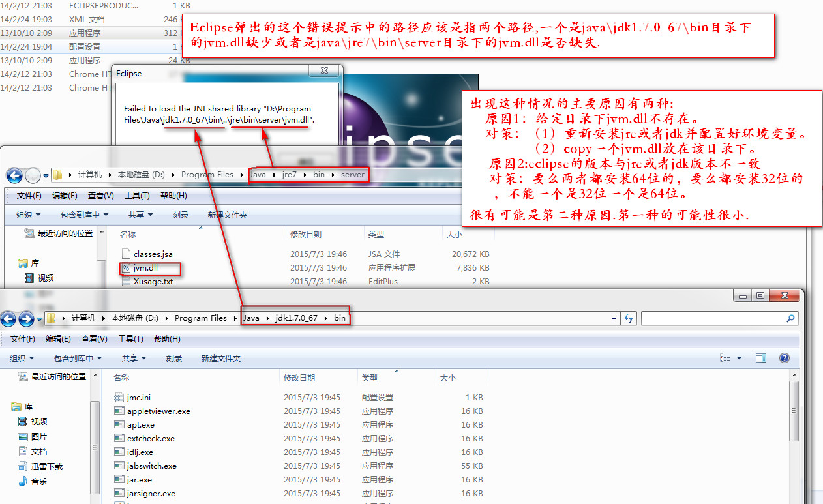
Task: Open 帮助(H) menu in the jre7 server window
Action: 173,196
